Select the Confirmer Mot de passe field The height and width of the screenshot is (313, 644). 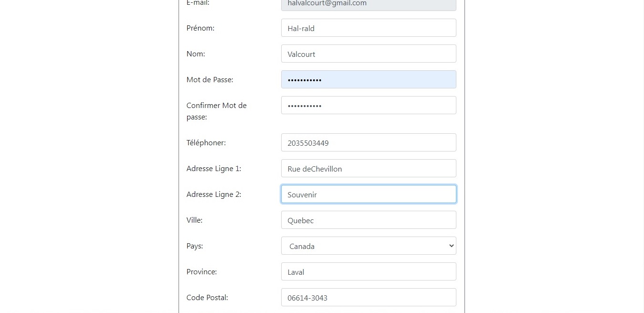pos(368,105)
